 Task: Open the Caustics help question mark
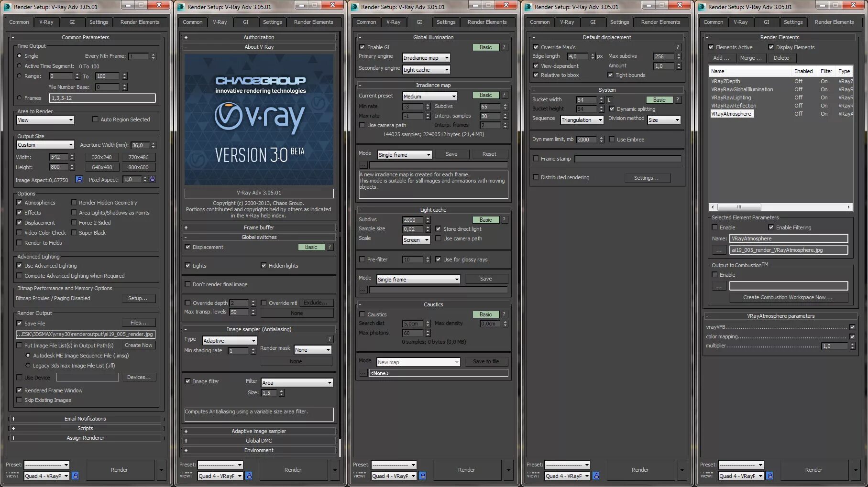(x=504, y=314)
